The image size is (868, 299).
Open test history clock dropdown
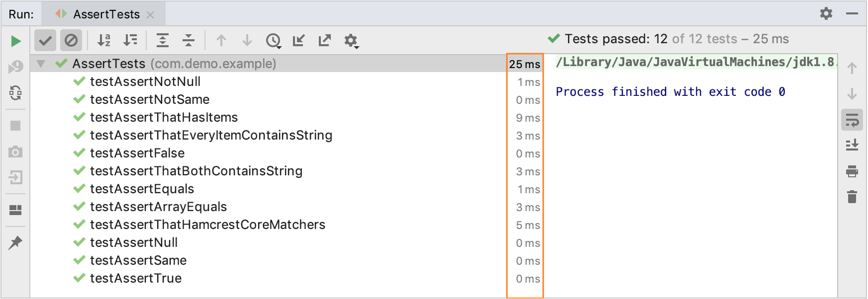274,41
